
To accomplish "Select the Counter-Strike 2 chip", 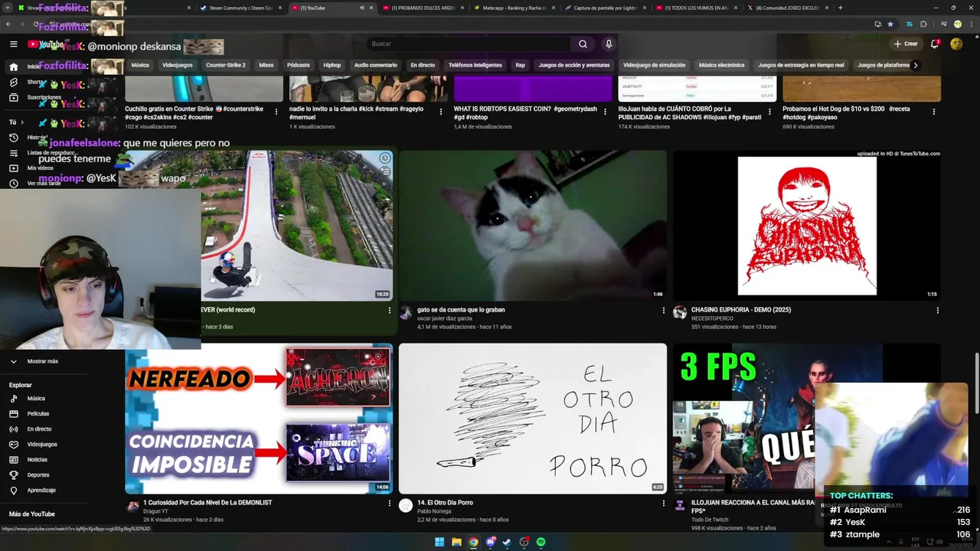I will pyautogui.click(x=226, y=65).
